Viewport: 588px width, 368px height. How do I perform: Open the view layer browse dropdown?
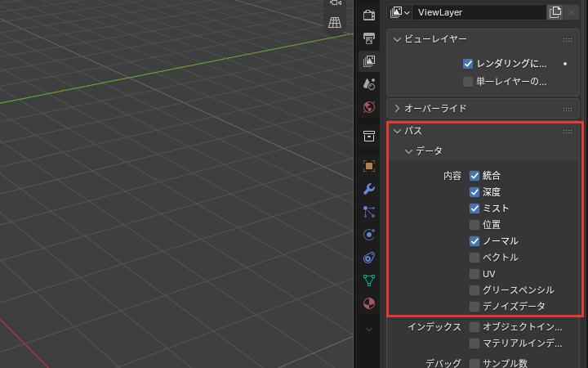tap(399, 12)
